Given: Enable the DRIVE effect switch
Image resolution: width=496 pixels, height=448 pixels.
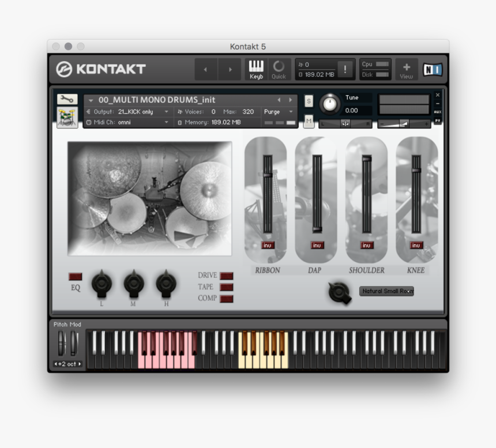Looking at the screenshot, I should pos(226,276).
